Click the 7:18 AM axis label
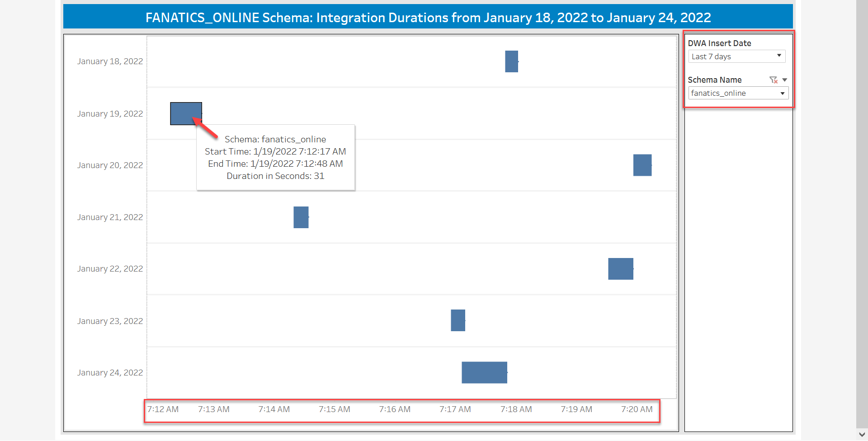This screenshot has height=441, width=868. [516, 409]
